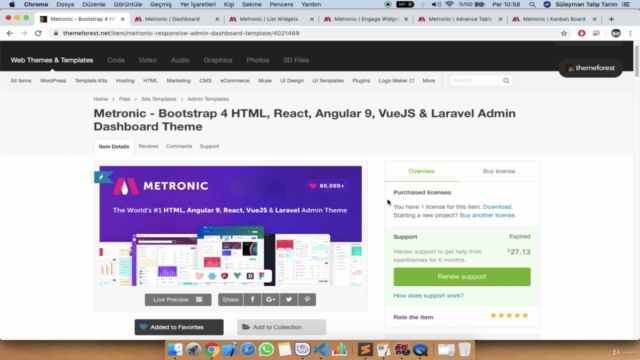This screenshot has width=640, height=360.
Task: Open WhatsApp from the dock
Action: pos(266,349)
